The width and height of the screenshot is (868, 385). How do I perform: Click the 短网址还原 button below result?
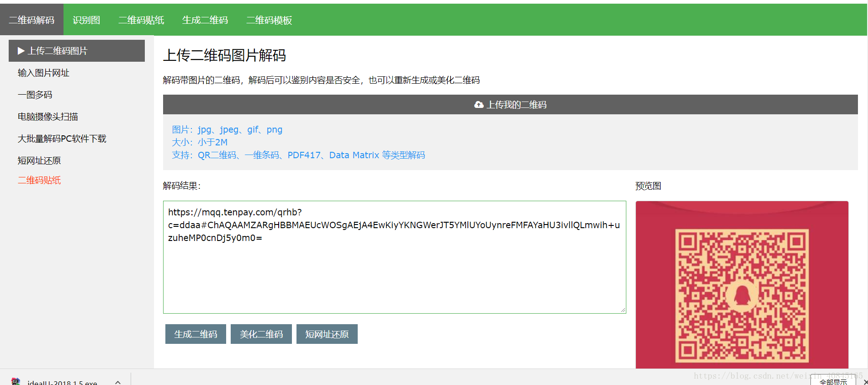click(x=327, y=334)
